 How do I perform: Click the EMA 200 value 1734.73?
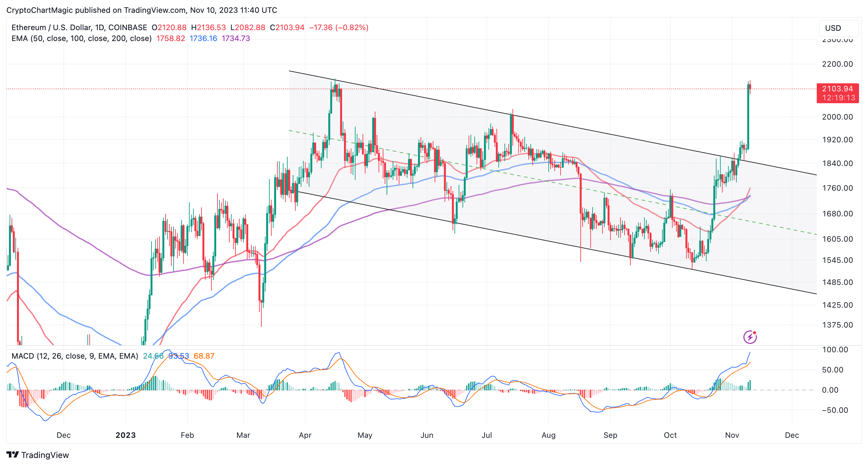click(235, 38)
